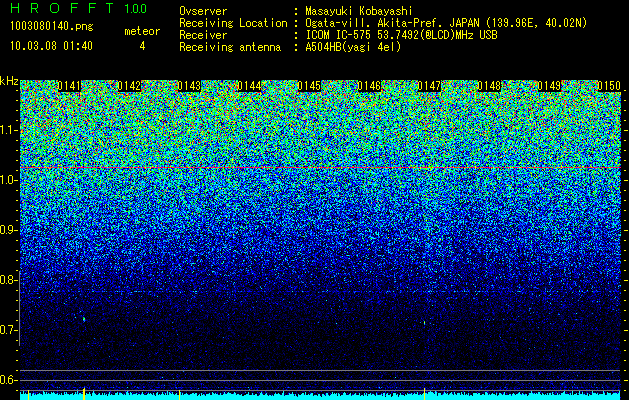Click the 0149 time marker
Screen dimensions: 629x400
pos(549,86)
